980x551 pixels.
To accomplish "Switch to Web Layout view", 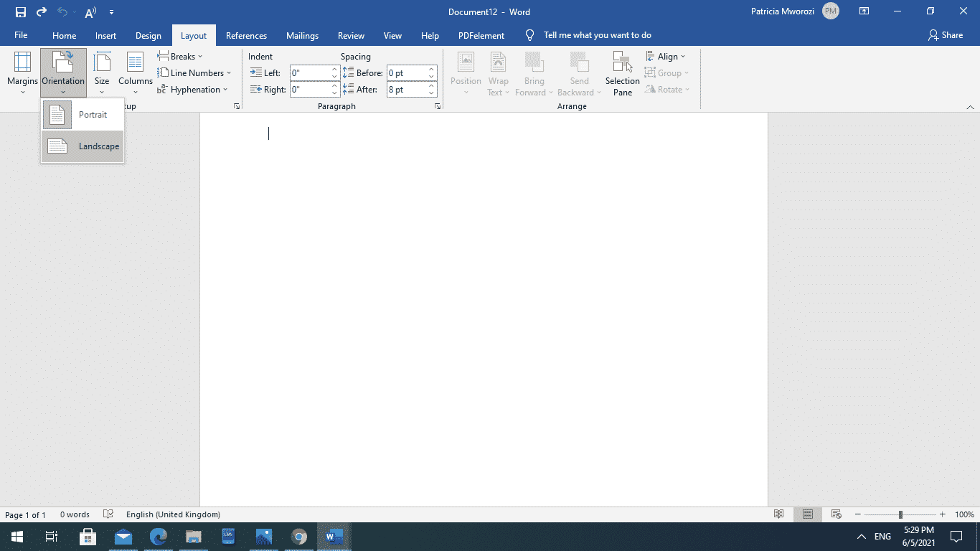I will 836,514.
